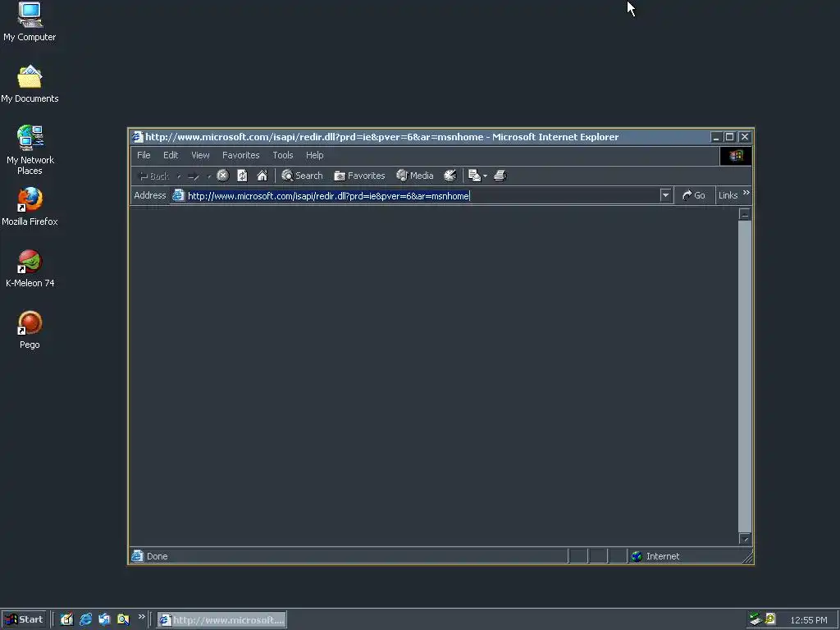Show browsing History with the clock icon
Image resolution: width=840 pixels, height=630 pixels.
point(450,176)
